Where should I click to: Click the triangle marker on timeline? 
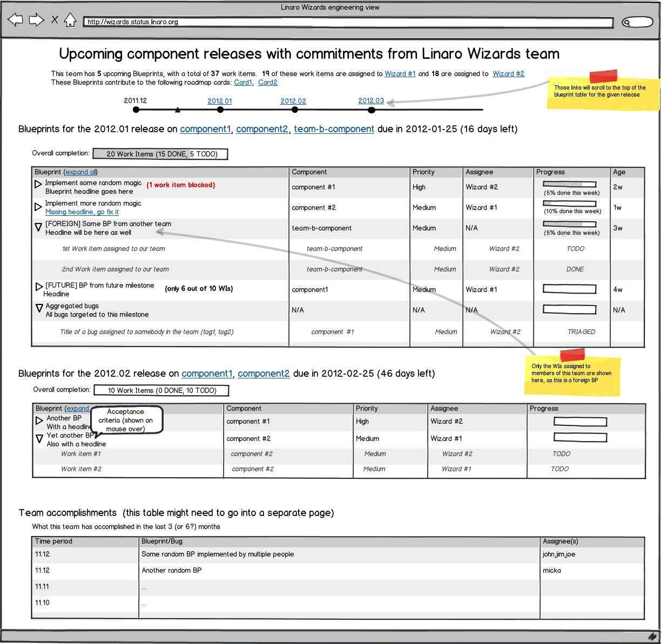pyautogui.click(x=178, y=110)
